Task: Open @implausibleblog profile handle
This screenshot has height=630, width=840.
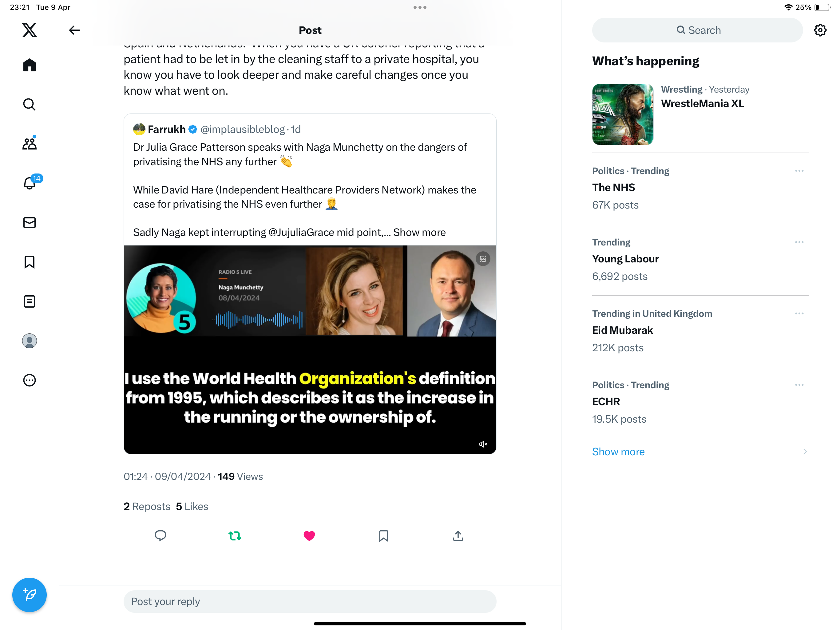Action: [x=242, y=129]
